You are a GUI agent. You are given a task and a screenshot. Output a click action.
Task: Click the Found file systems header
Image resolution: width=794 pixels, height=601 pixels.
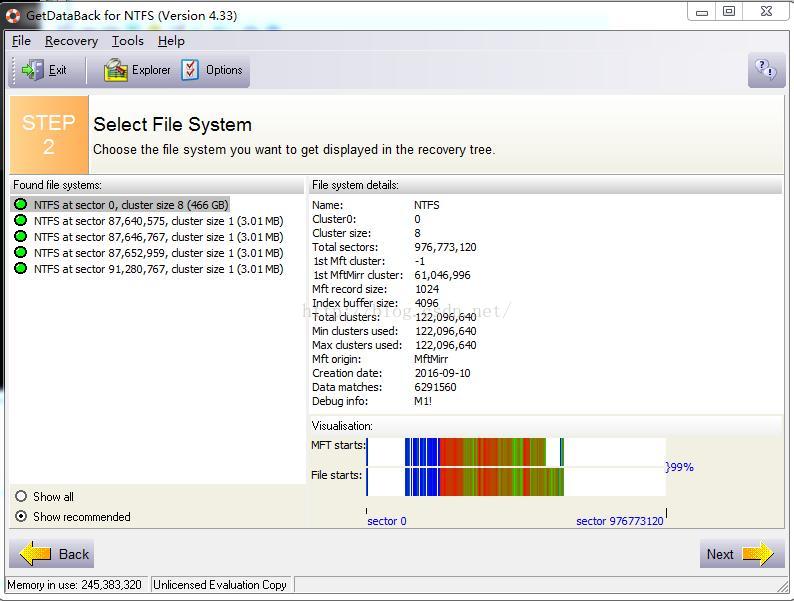(x=57, y=185)
